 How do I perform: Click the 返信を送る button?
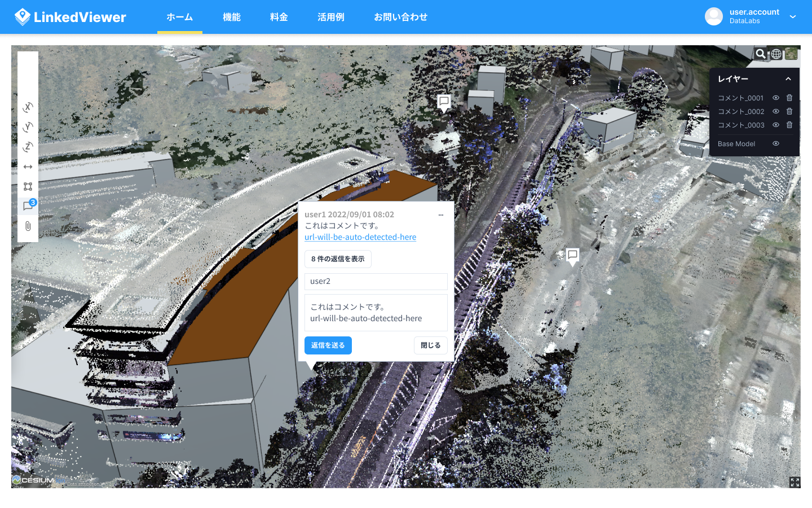click(328, 345)
